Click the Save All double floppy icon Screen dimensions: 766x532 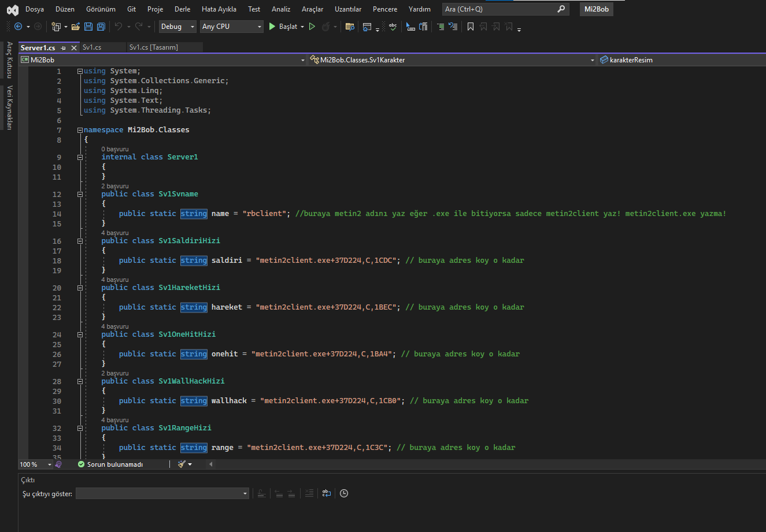click(101, 27)
